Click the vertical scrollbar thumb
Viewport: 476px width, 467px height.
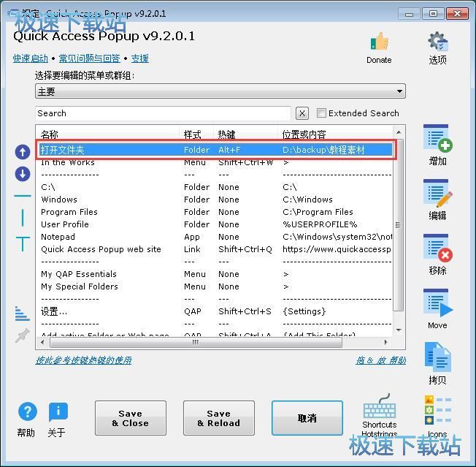tap(399, 225)
